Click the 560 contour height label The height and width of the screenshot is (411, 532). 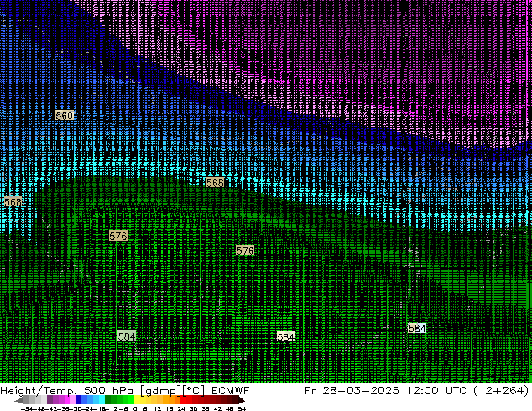coord(64,115)
